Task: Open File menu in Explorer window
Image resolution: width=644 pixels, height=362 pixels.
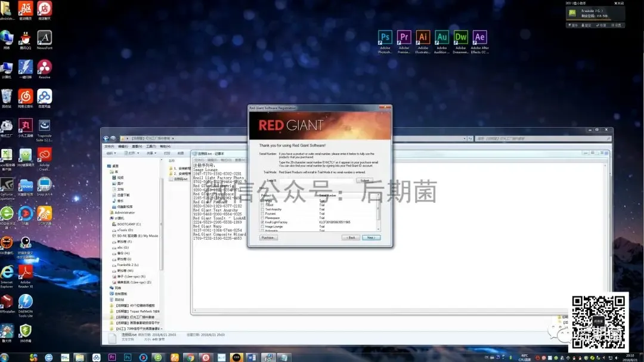Action: [x=109, y=146]
